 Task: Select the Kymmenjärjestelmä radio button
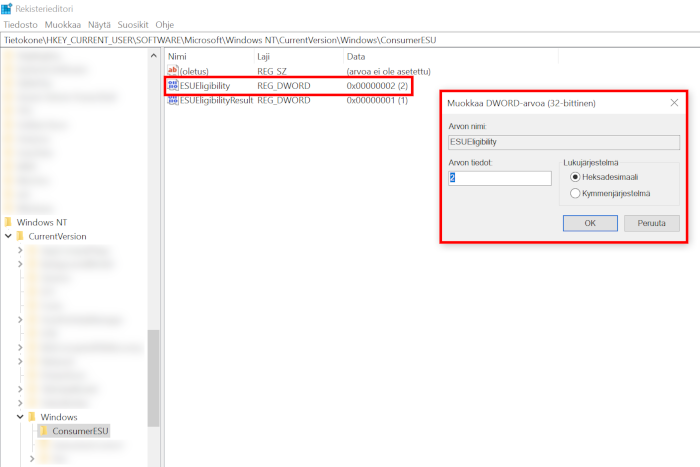575,193
